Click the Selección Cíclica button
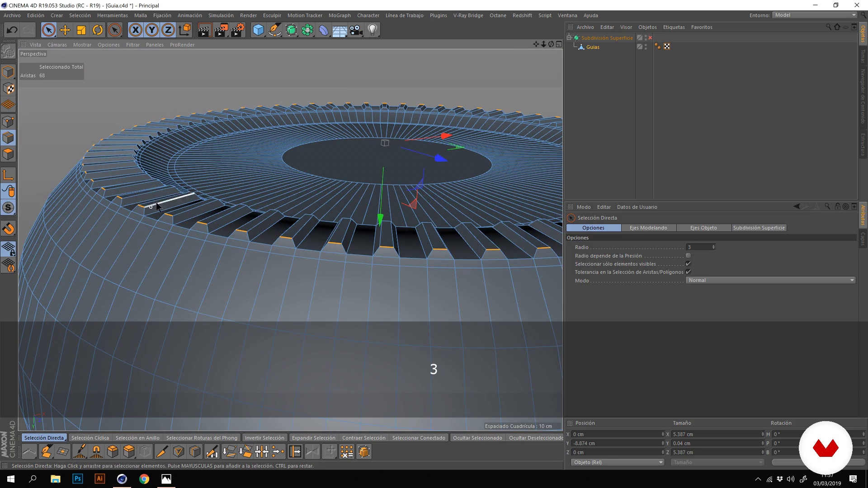 90,438
